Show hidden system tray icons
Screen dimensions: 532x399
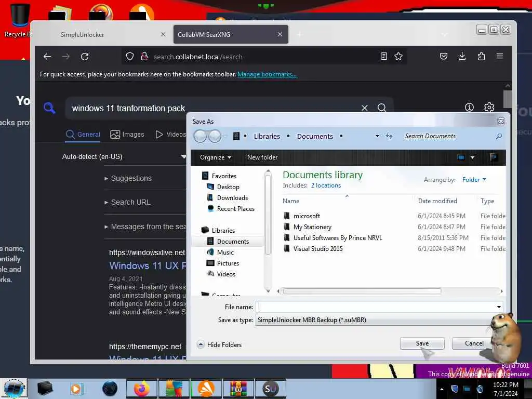tap(442, 389)
